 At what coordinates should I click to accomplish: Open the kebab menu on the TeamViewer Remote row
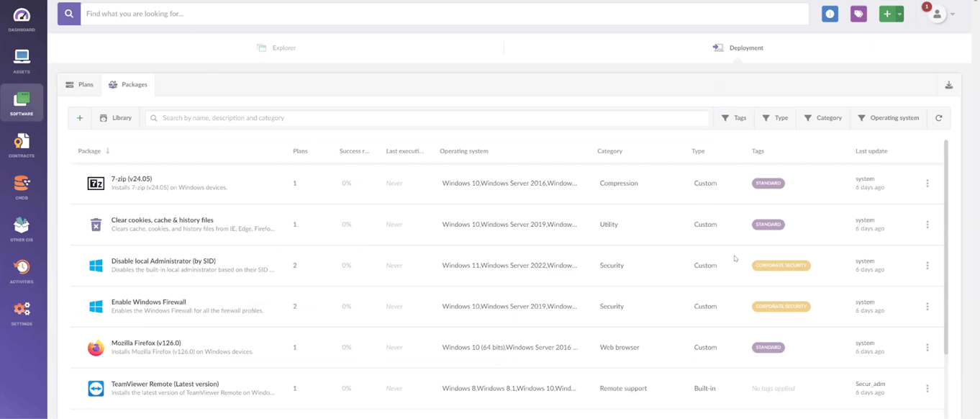(x=927, y=387)
